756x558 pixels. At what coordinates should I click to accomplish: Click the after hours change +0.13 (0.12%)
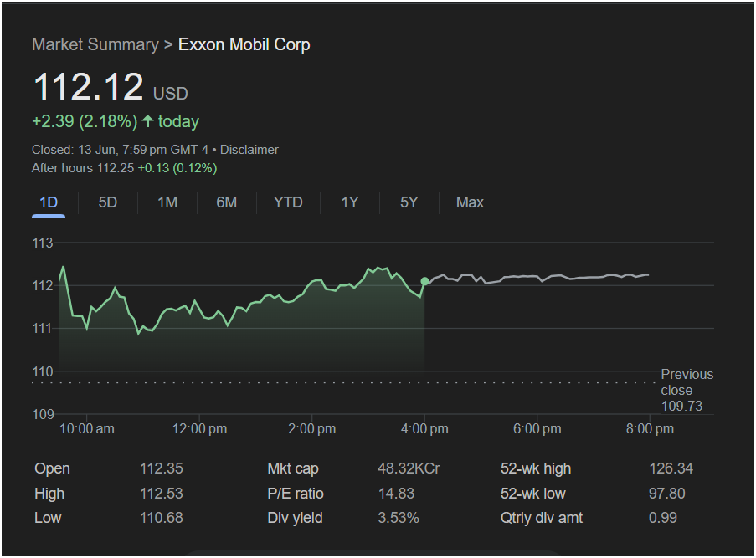tap(177, 168)
